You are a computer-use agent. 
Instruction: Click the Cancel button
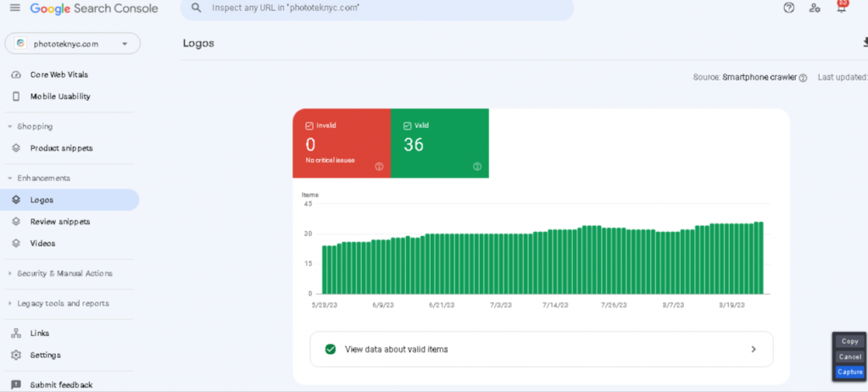[x=849, y=356]
